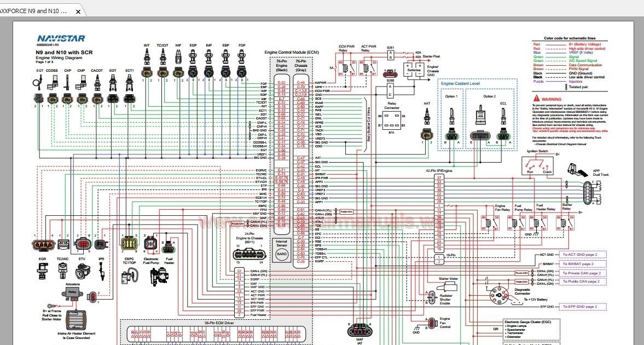
Task: Click the 'Radiator Shutter Enable' label
Action: [x=445, y=300]
